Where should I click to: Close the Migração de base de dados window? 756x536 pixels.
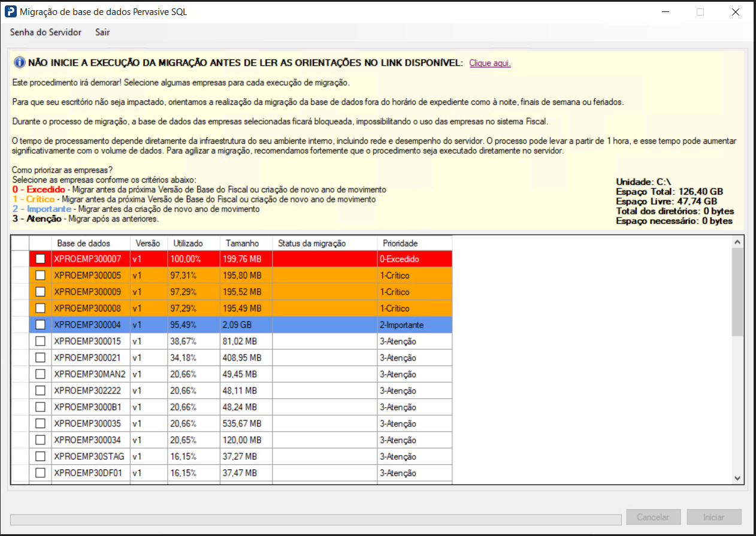click(736, 11)
